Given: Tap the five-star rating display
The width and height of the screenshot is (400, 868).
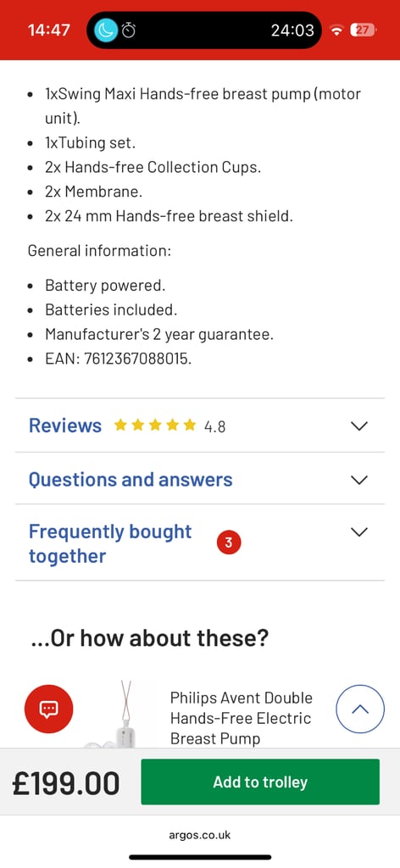Looking at the screenshot, I should [x=155, y=426].
